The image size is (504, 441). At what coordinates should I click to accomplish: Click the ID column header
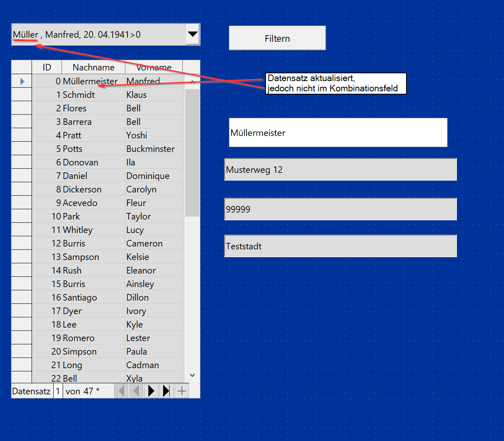47,67
